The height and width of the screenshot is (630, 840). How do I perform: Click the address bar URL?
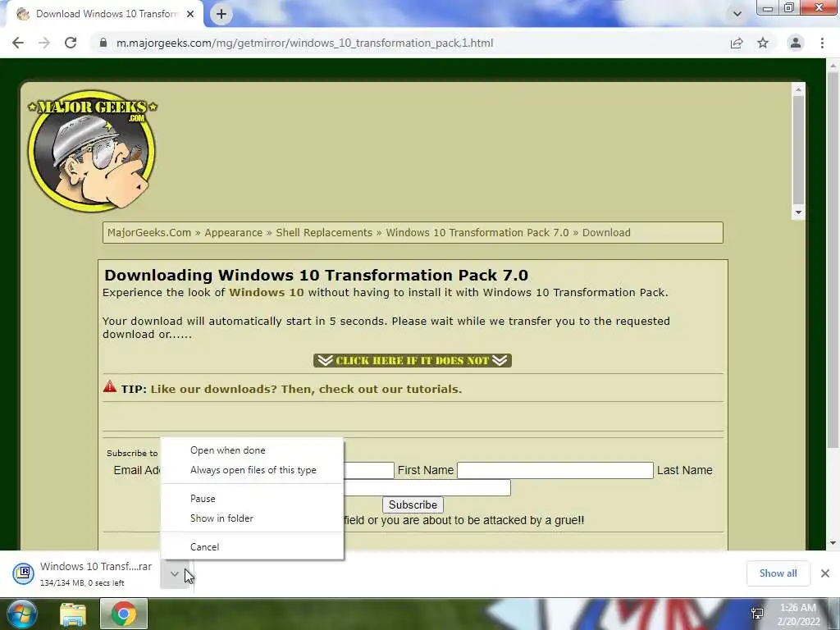[305, 43]
